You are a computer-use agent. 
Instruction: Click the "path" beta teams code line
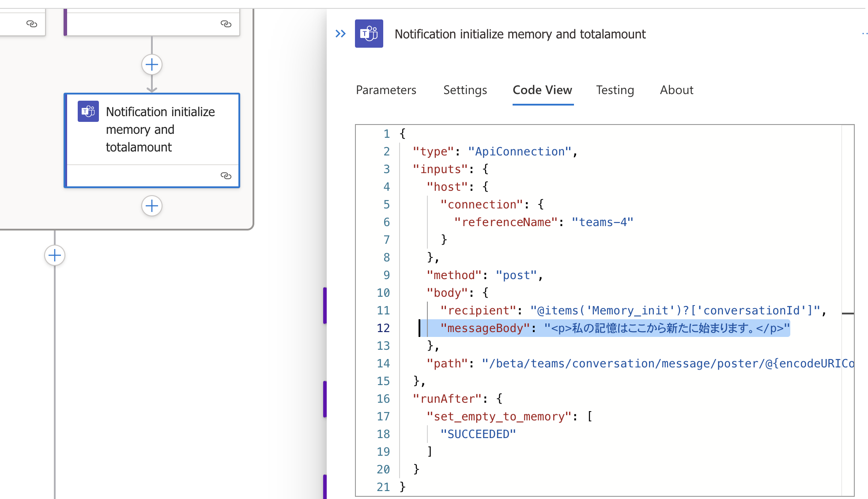tap(640, 363)
